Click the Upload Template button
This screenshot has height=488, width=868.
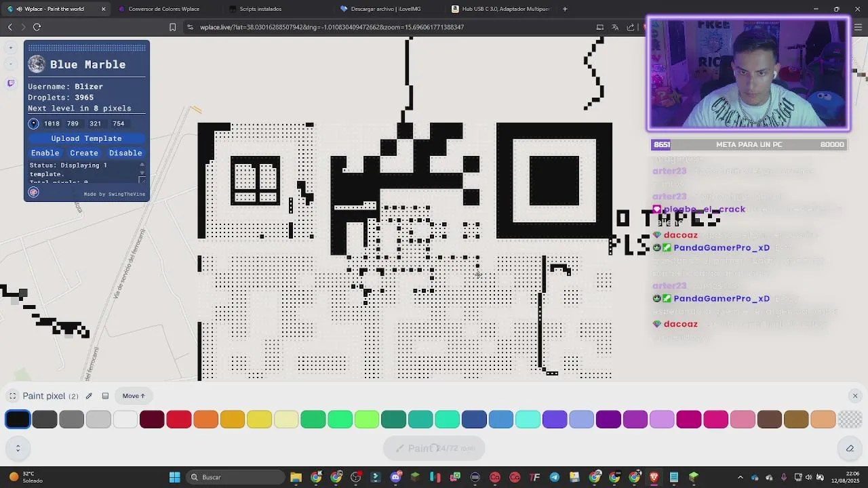tap(86, 138)
